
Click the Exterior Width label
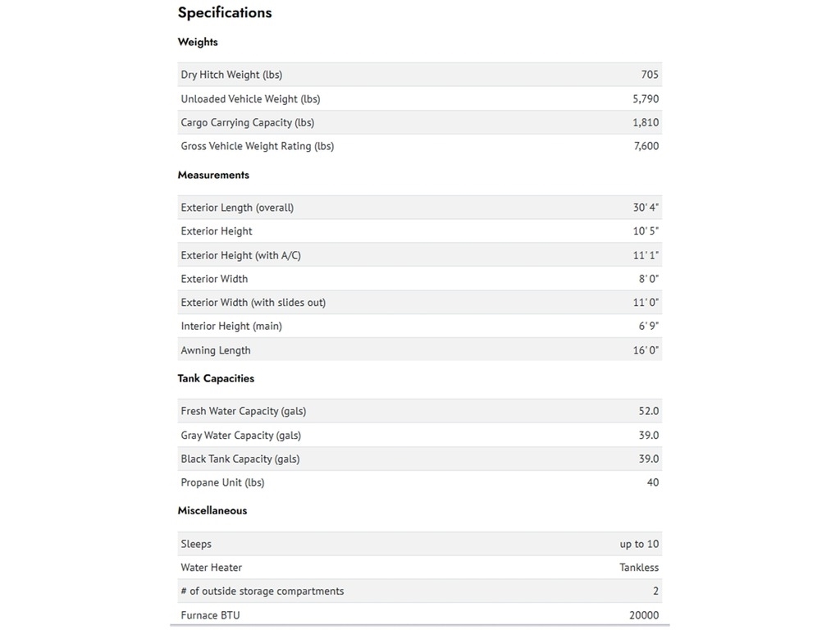[x=214, y=279]
